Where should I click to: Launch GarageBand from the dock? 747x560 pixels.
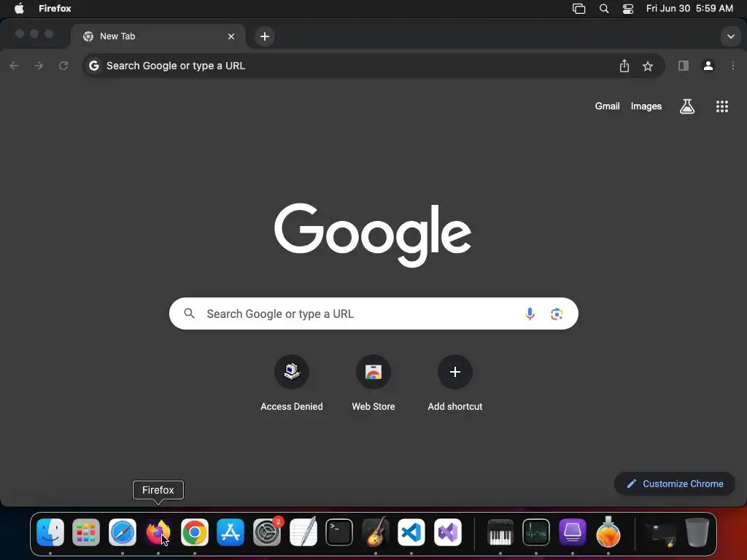(x=376, y=532)
